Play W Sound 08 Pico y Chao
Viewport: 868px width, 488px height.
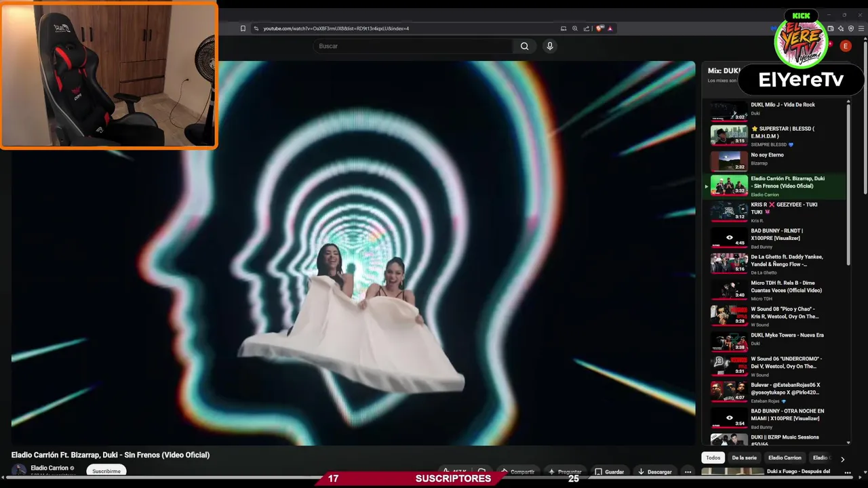[774, 316]
